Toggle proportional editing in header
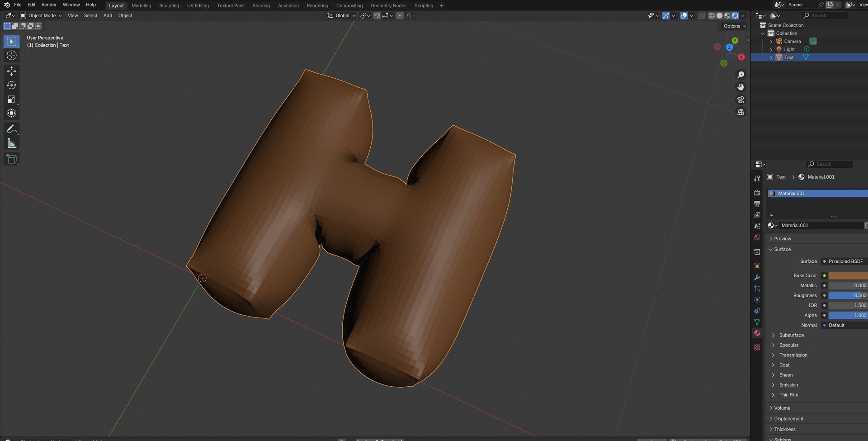 point(400,15)
